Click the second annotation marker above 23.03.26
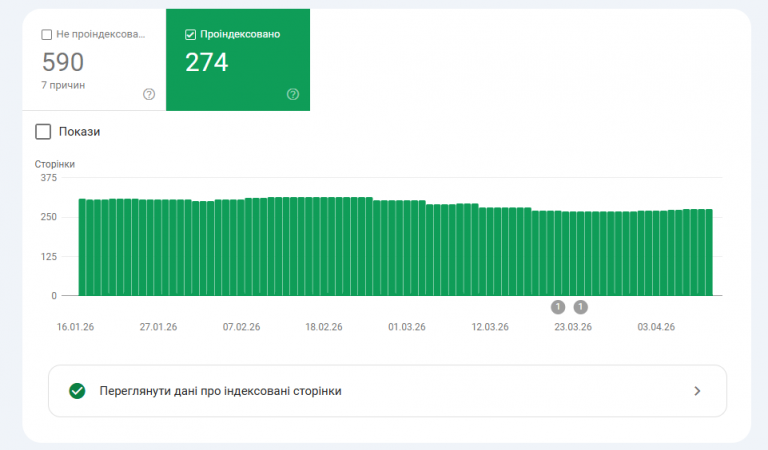Screen dimensions: 768x450 580,307
